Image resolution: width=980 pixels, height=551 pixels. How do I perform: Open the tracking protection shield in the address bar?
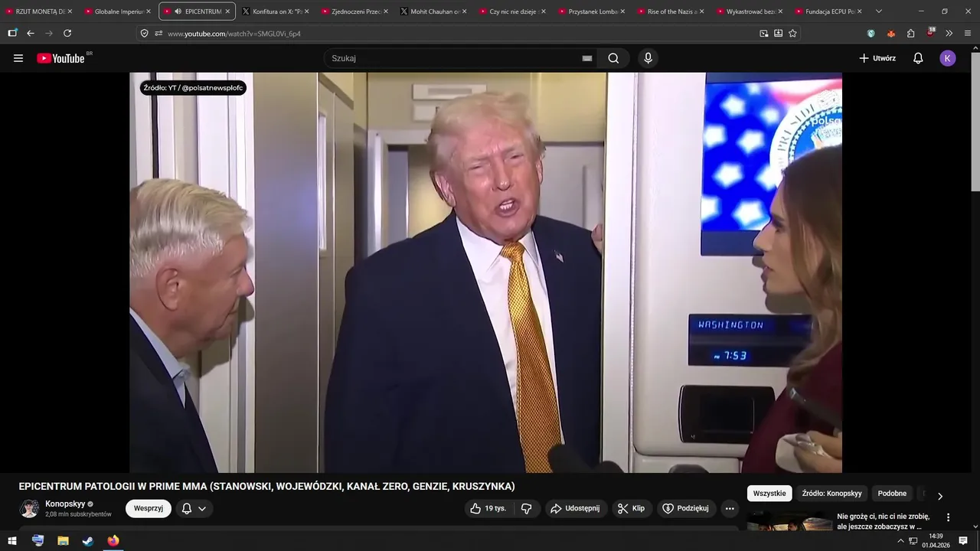(x=144, y=33)
